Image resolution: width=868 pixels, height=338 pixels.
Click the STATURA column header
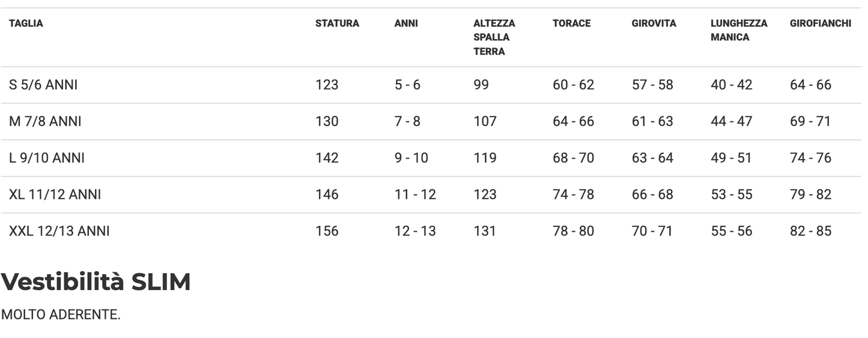pos(337,24)
